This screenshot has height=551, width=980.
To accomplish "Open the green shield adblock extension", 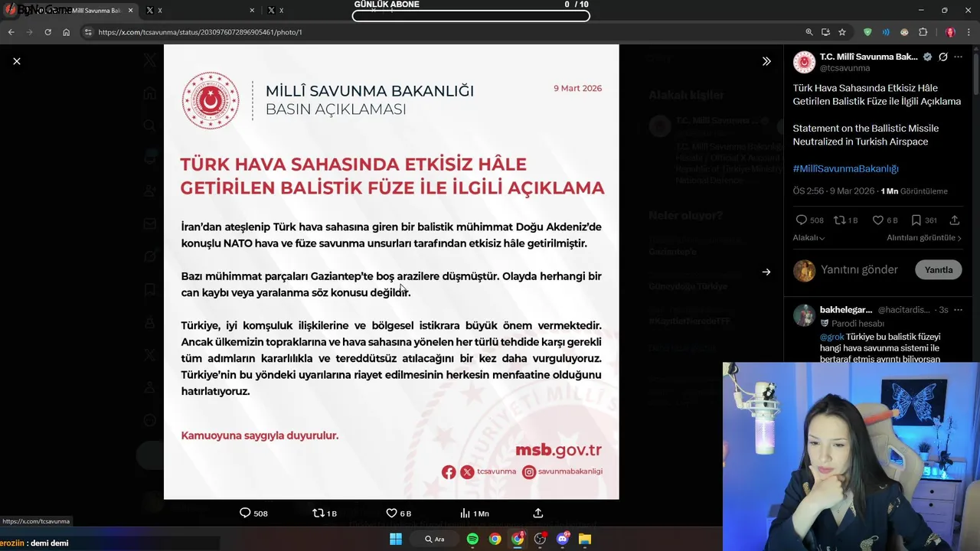I will pos(867,32).
